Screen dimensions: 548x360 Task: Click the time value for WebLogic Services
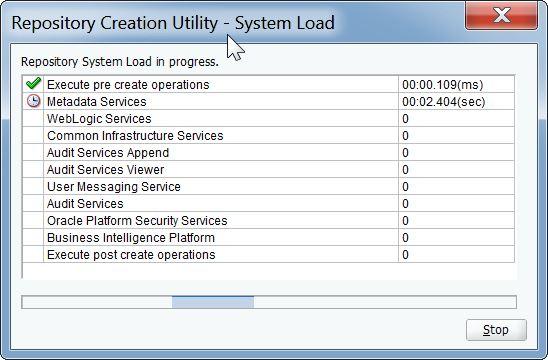(405, 118)
